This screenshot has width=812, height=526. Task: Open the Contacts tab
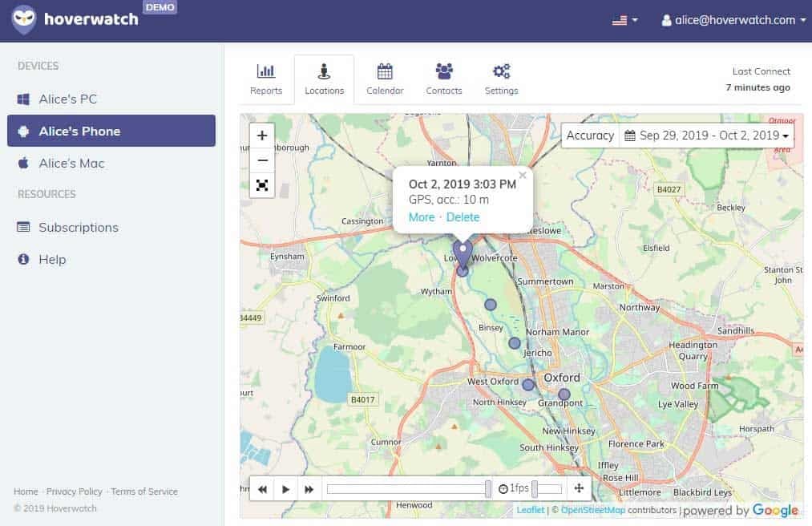tap(444, 79)
